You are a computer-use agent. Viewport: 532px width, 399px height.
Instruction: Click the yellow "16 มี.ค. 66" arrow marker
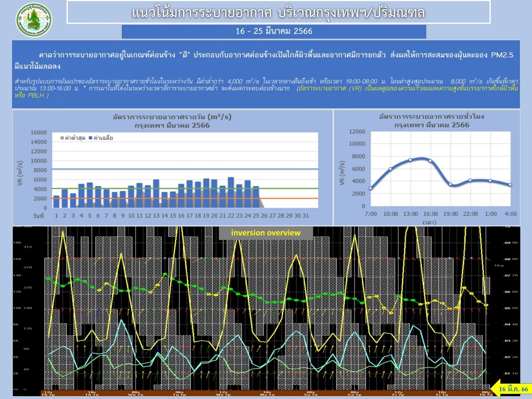point(511,389)
